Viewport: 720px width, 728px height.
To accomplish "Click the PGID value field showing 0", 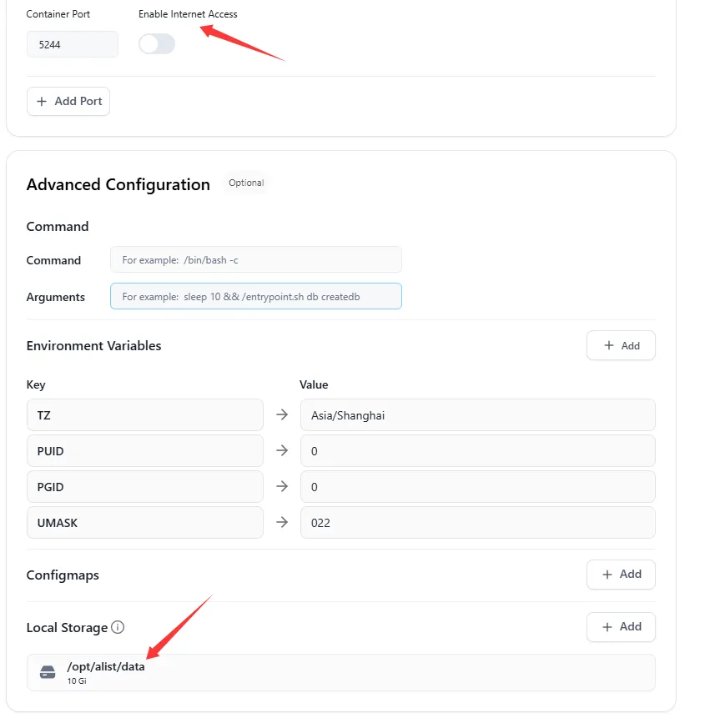I will pos(478,487).
